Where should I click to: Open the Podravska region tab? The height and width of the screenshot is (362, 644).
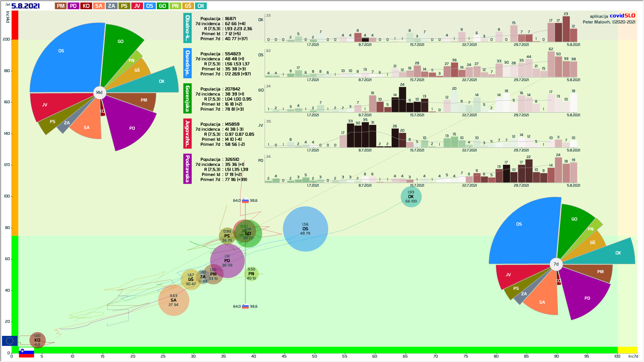tap(187, 169)
